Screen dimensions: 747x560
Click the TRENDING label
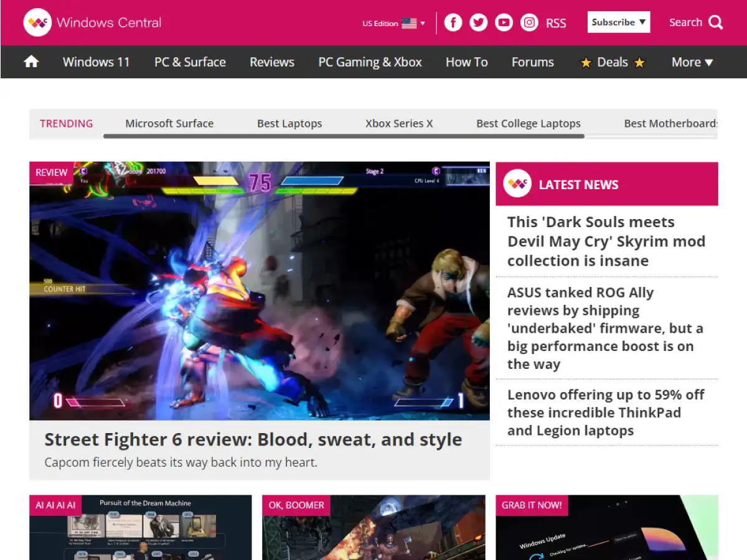click(66, 123)
